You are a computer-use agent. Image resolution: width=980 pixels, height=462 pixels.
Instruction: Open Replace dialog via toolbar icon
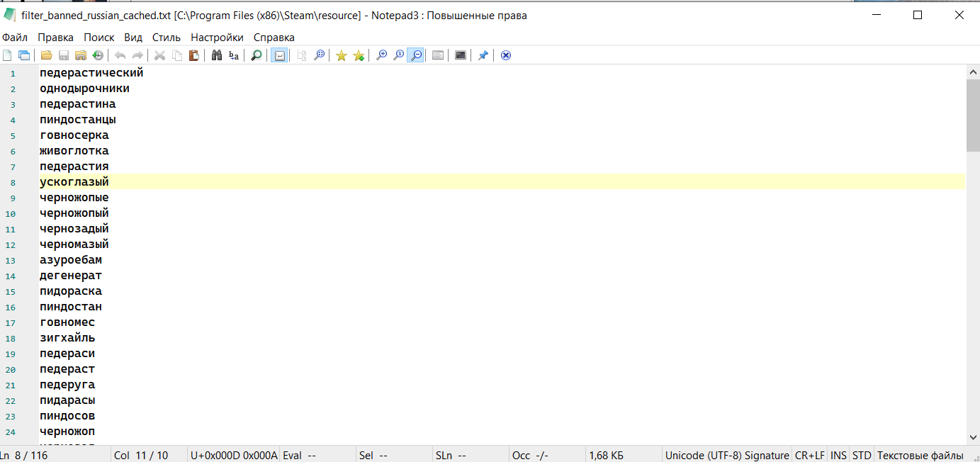(234, 55)
